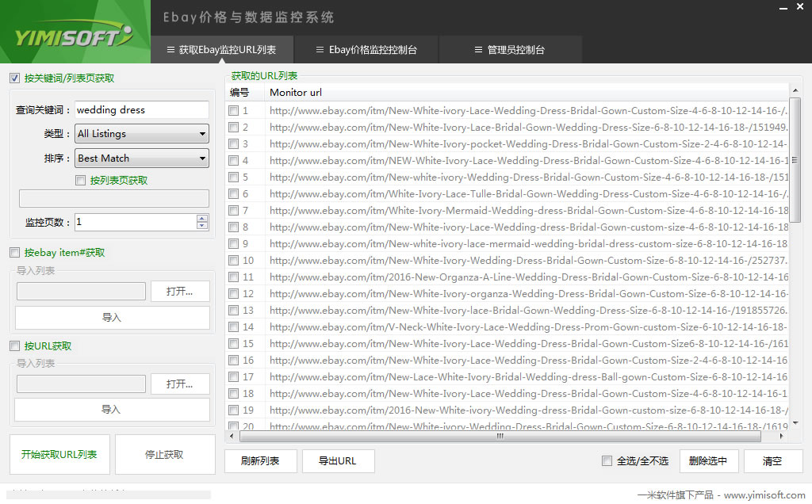Toggle 全选/全不选 checkbox
Image resolution: width=812 pixels, height=504 pixels.
pyautogui.click(x=607, y=460)
